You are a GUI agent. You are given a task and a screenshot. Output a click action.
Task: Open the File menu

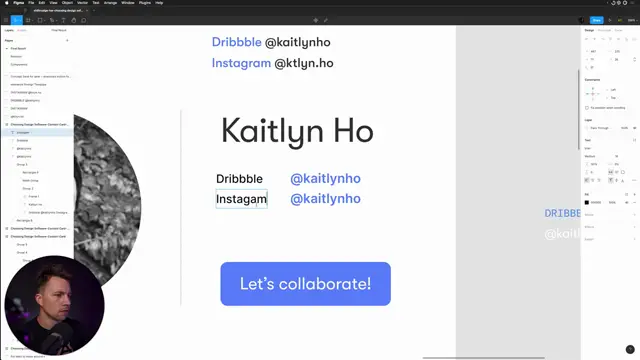[x=31, y=2]
